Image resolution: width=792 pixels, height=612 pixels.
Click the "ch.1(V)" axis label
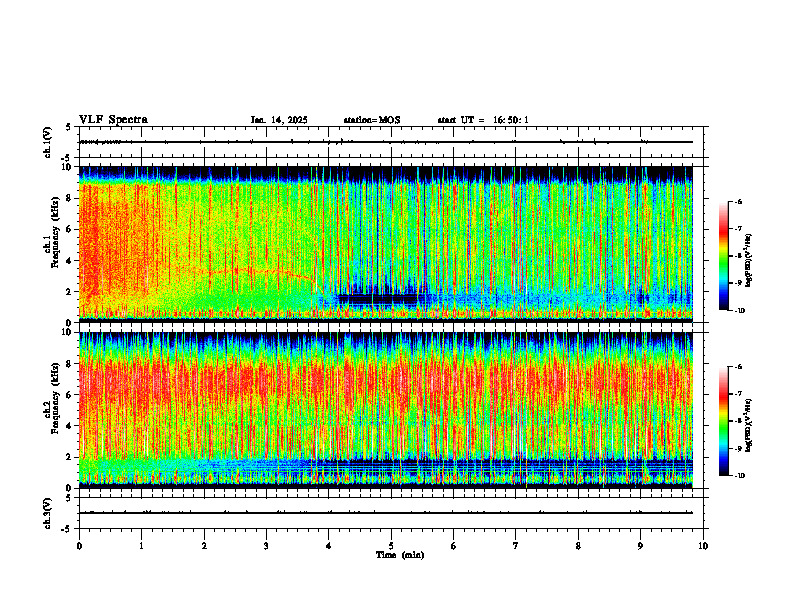[x=48, y=142]
